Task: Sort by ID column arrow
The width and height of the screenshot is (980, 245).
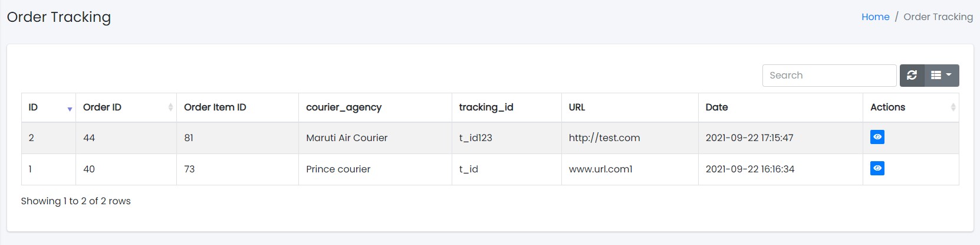Action: (70, 108)
